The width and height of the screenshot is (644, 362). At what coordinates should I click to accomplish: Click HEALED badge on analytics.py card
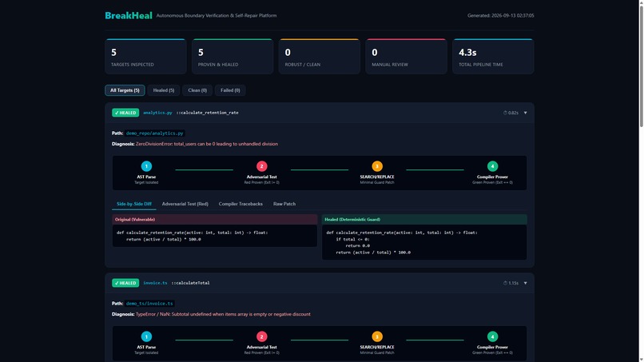pyautogui.click(x=125, y=113)
